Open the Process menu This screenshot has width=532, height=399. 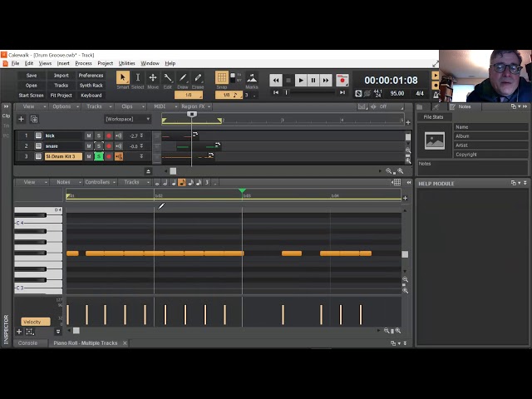click(83, 63)
